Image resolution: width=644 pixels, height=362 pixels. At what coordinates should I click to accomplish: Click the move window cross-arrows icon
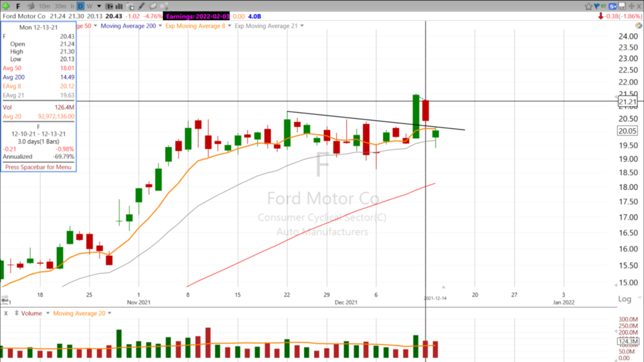click(631, 6)
